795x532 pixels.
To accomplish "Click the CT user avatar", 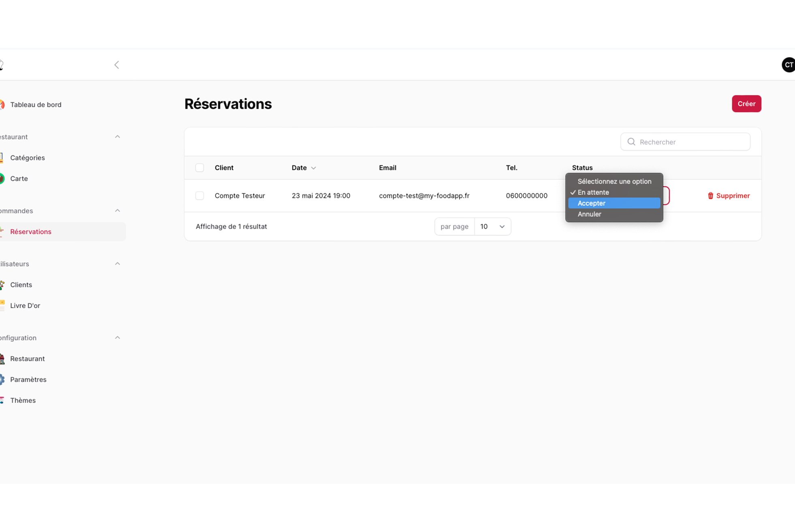I will click(788, 65).
